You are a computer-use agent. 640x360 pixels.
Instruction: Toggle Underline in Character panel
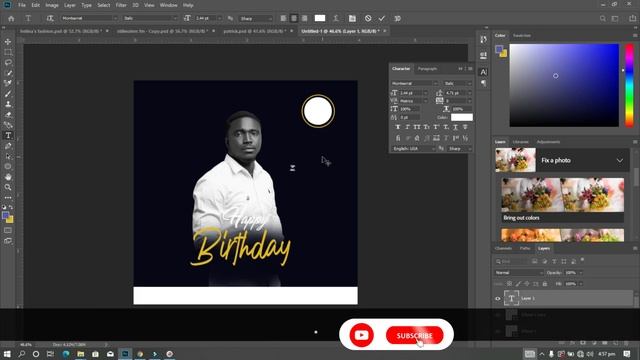click(x=456, y=127)
